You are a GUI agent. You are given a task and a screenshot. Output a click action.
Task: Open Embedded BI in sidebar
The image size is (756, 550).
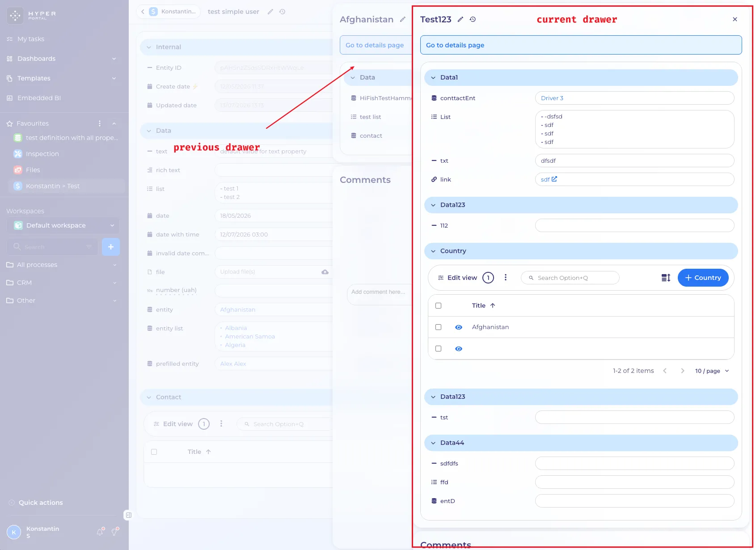coord(39,98)
